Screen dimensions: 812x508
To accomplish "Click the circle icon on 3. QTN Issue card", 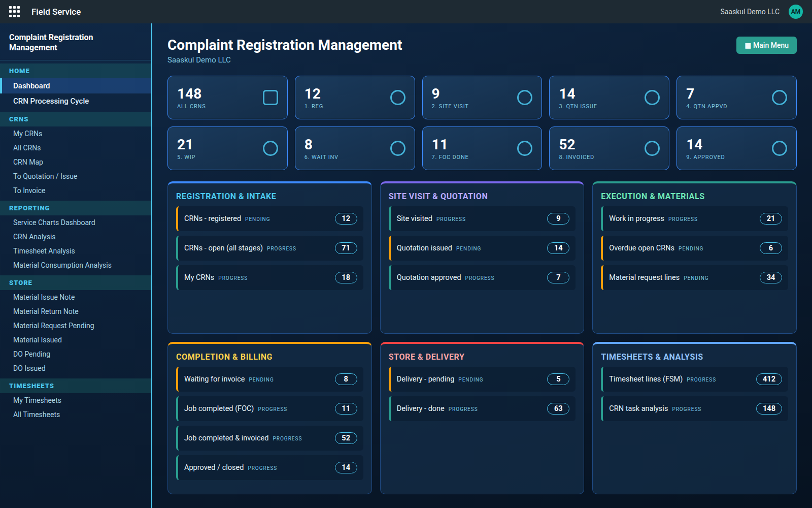I will point(652,98).
